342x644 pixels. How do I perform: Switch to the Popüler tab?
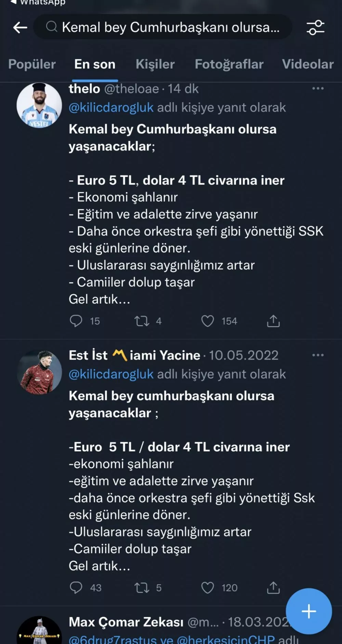coord(32,64)
